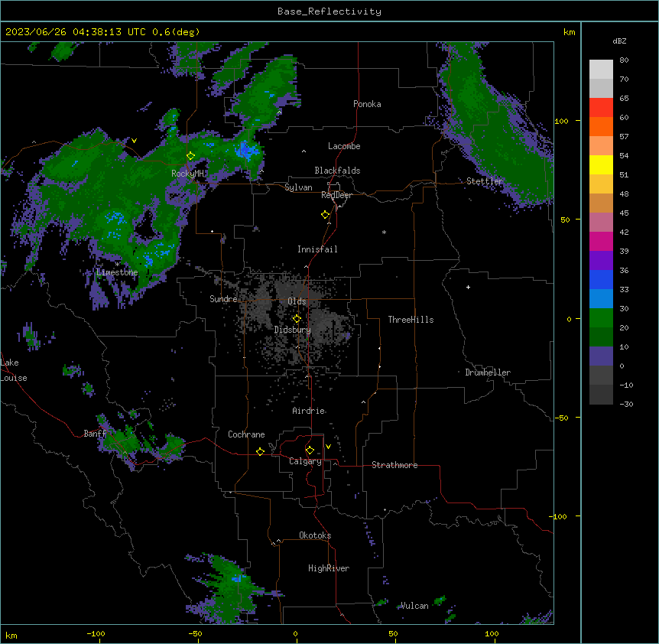Select the Stettler label
Image resolution: width=659 pixels, height=644 pixels.
coord(485,181)
